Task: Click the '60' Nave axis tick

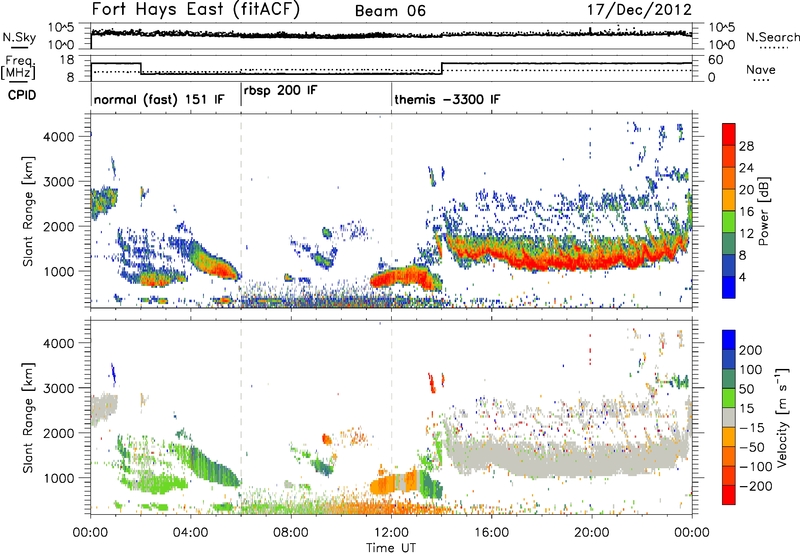Action: pos(716,60)
